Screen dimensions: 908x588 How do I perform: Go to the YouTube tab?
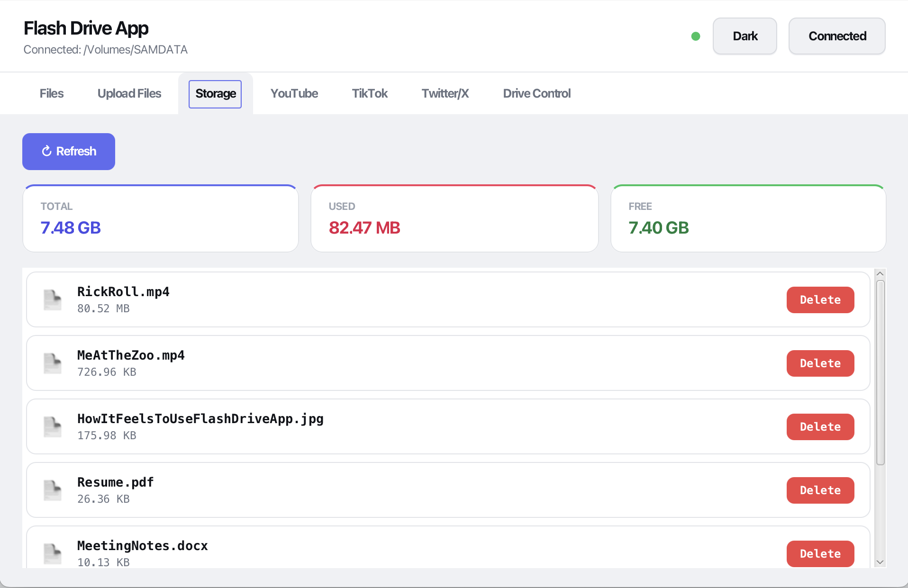[x=294, y=93]
